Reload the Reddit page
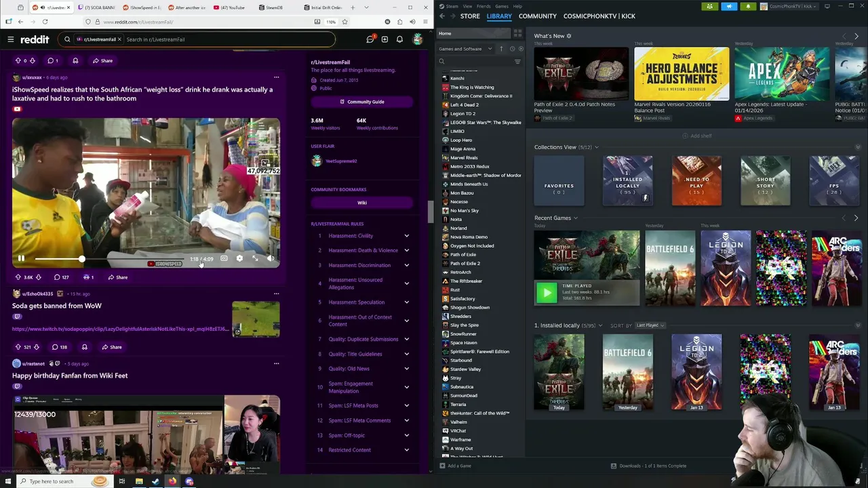This screenshot has width=868, height=488. (46, 22)
